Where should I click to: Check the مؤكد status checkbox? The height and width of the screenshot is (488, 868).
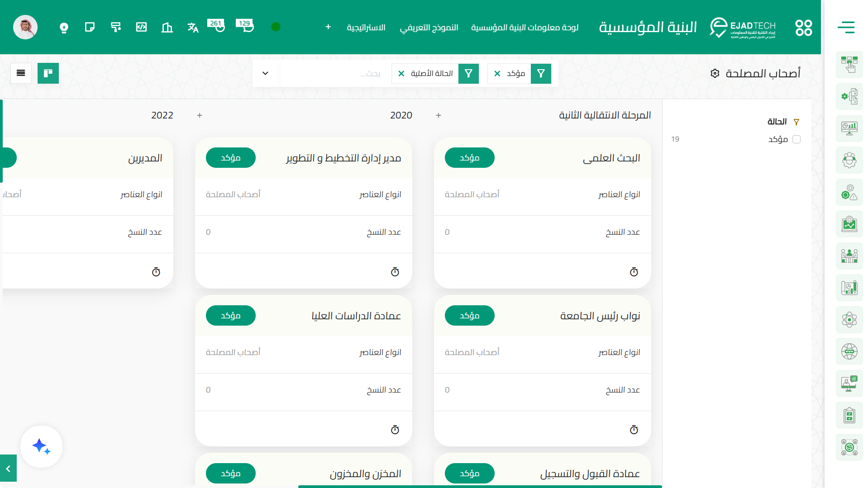796,139
